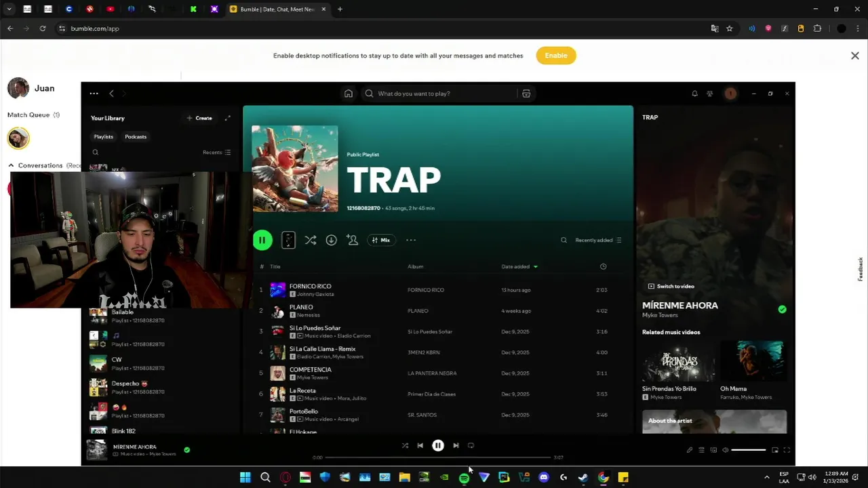Toggle the playlist preview thumbnail button
The image size is (868, 488).
coord(288,240)
